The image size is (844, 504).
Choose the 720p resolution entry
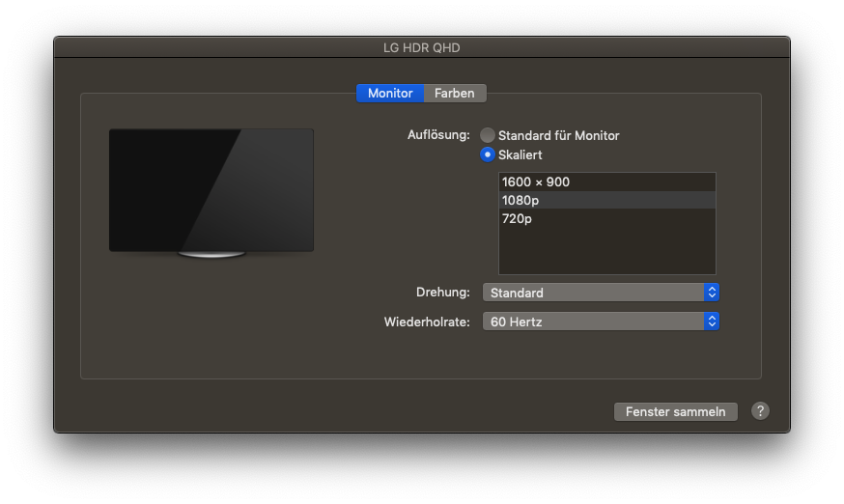tap(607, 218)
